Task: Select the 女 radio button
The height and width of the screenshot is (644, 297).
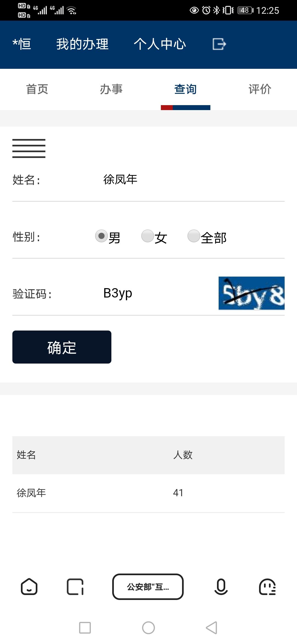Action: click(x=148, y=236)
